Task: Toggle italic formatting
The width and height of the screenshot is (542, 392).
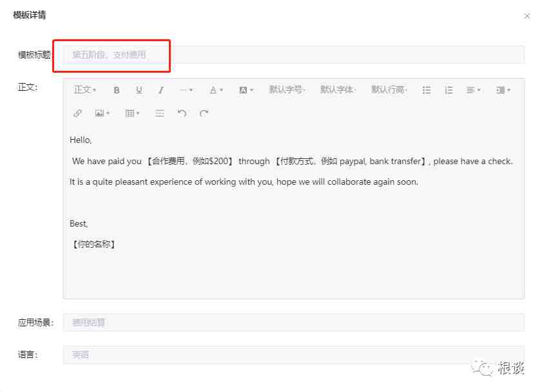Action: [x=160, y=90]
